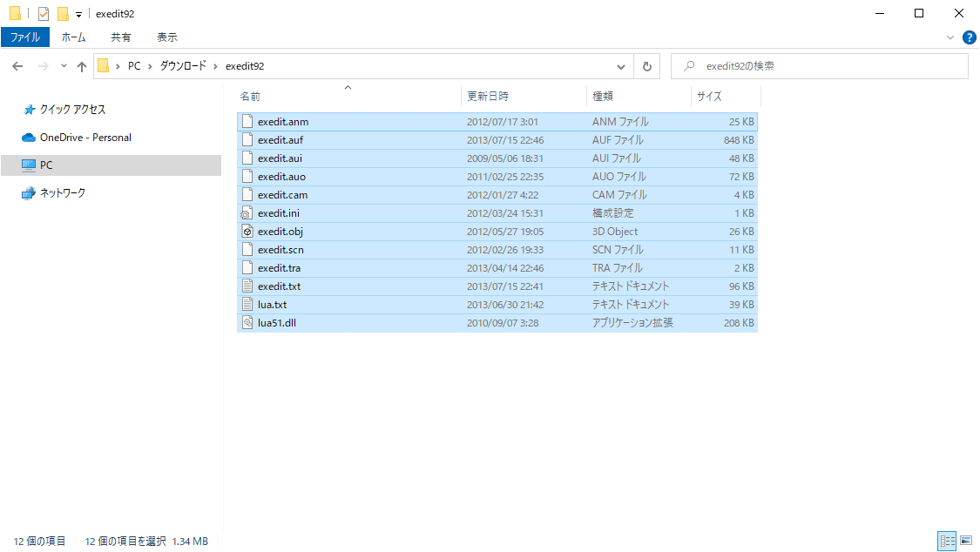
Task: Click the アプリケーション拡張 type cell
Action: click(632, 323)
